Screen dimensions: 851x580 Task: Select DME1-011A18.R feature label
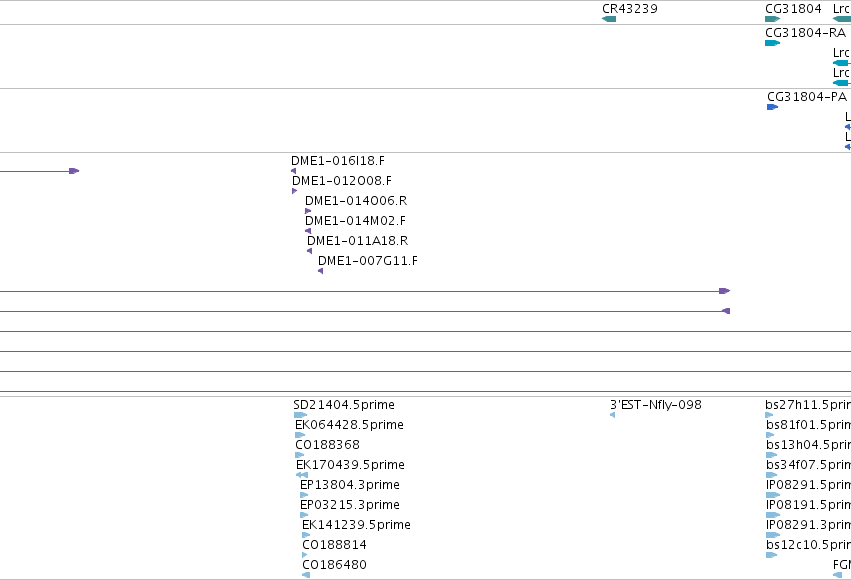[358, 240]
